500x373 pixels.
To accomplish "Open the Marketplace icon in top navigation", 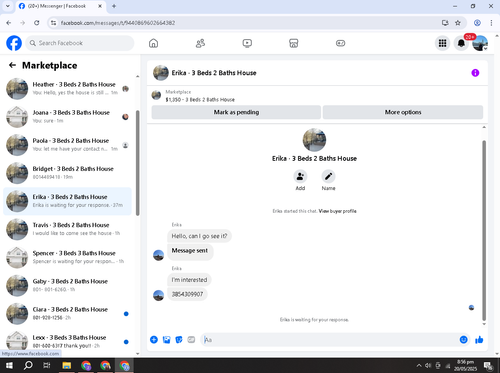I will pos(293,43).
